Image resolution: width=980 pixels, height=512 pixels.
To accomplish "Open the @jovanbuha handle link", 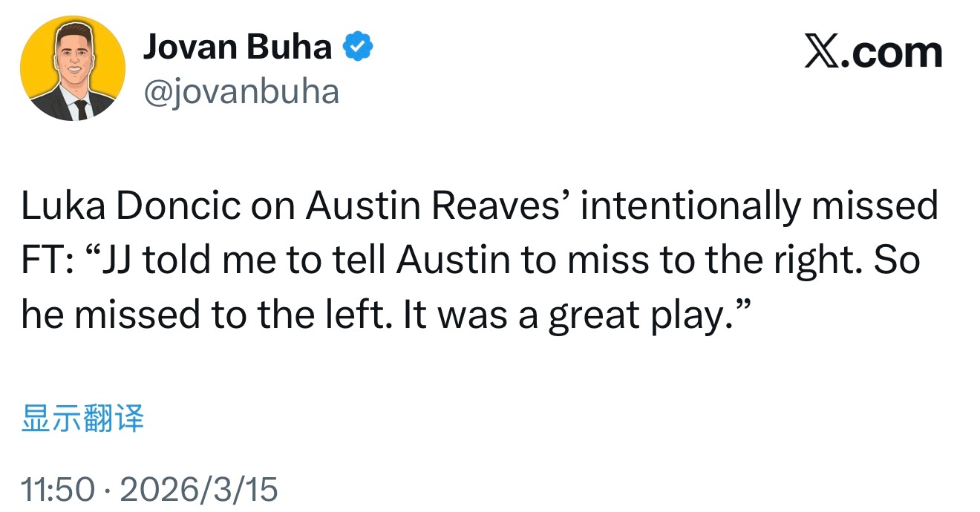I will (x=241, y=91).
